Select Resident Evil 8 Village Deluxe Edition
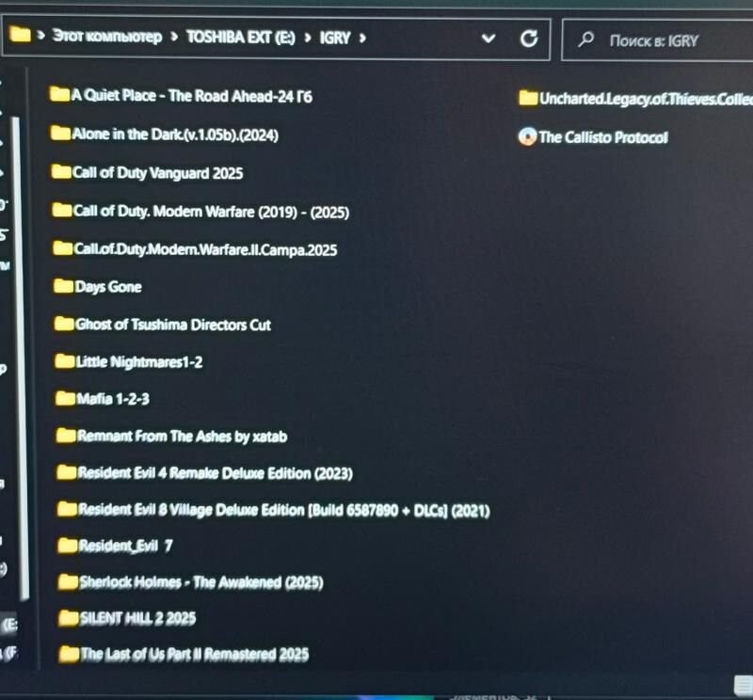Screen dimensions: 753x700 (x=274, y=509)
